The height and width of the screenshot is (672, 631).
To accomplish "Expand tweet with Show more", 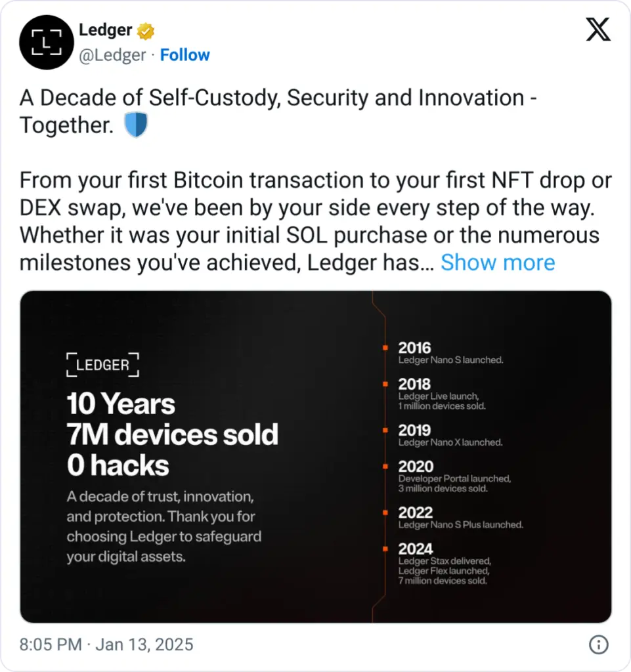I will tap(497, 262).
